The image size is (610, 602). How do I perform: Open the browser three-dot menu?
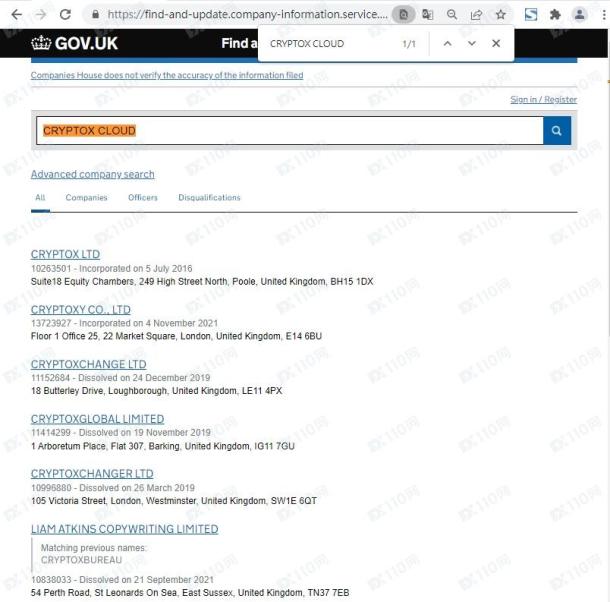(604, 15)
